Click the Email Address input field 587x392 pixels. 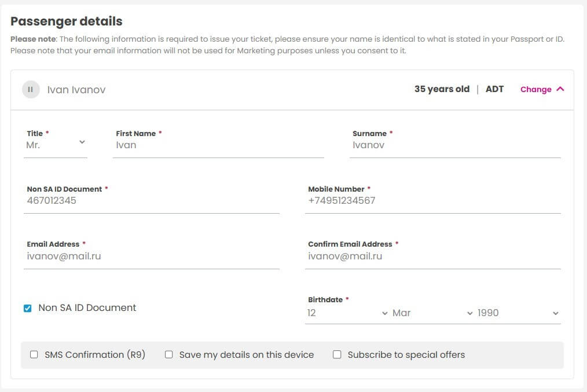coord(152,256)
